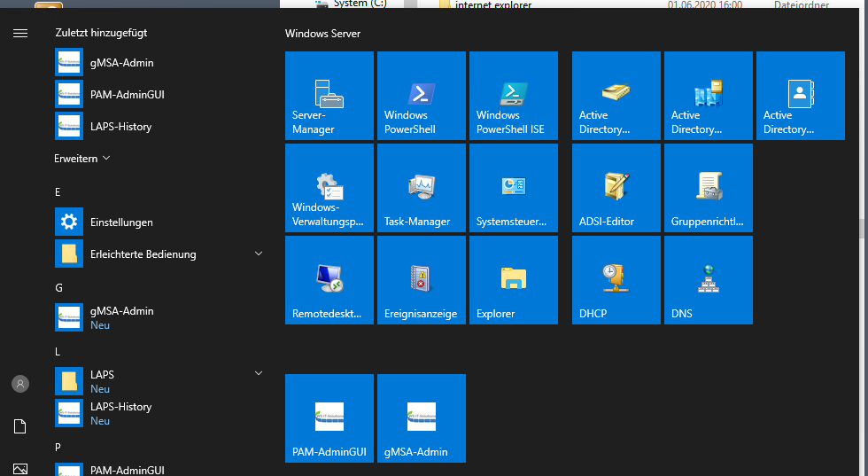Select internet explorer folder in background Explorer
The image size is (868, 476).
tap(486, 5)
